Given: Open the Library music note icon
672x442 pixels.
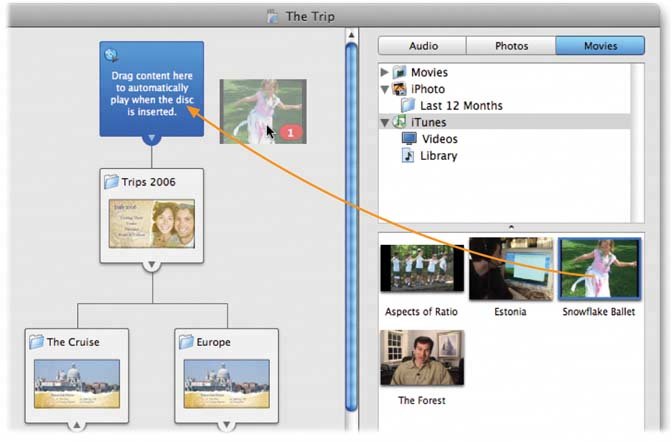Looking at the screenshot, I should click(408, 156).
